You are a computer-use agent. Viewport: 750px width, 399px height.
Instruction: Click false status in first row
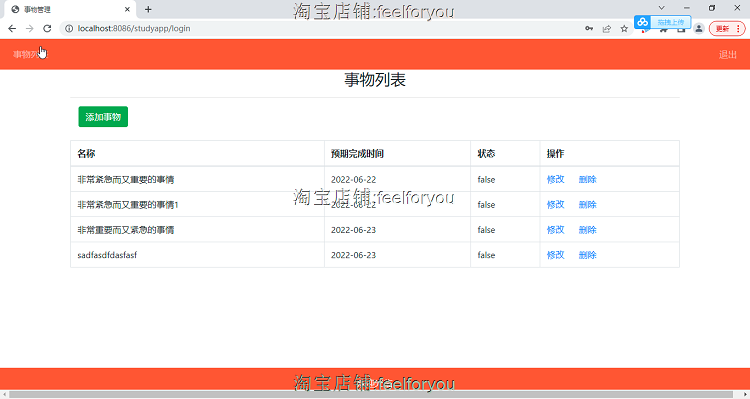(x=486, y=180)
